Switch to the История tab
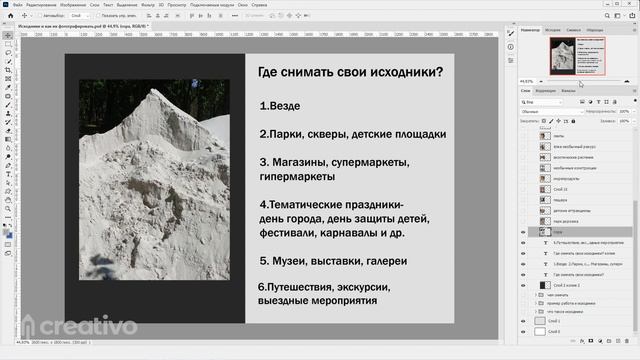 click(x=553, y=30)
